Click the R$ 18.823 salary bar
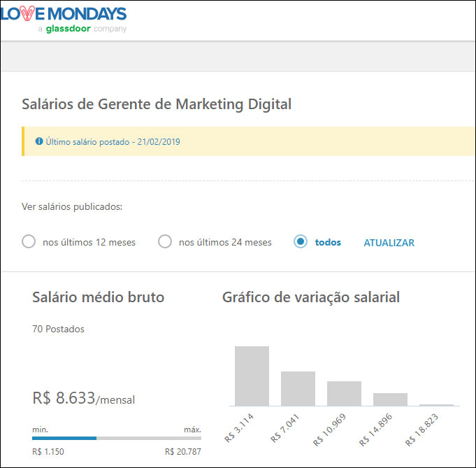This screenshot has width=476, height=468. click(436, 404)
